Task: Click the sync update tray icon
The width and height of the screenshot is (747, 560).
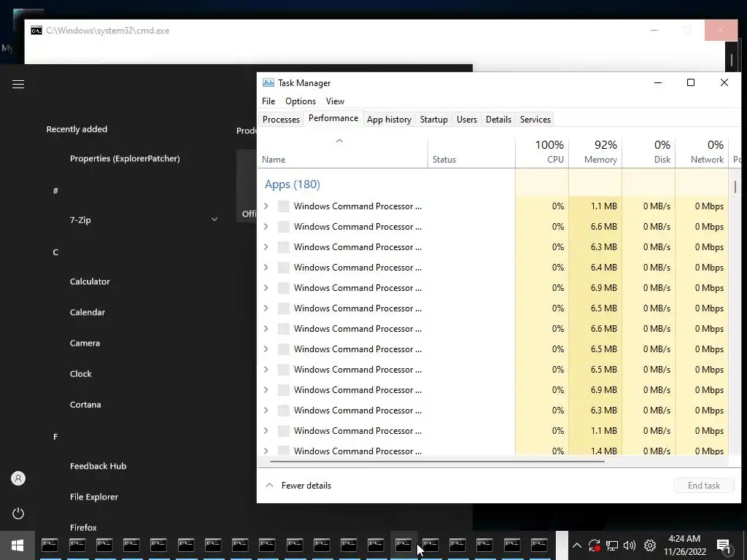Action: pos(594,545)
